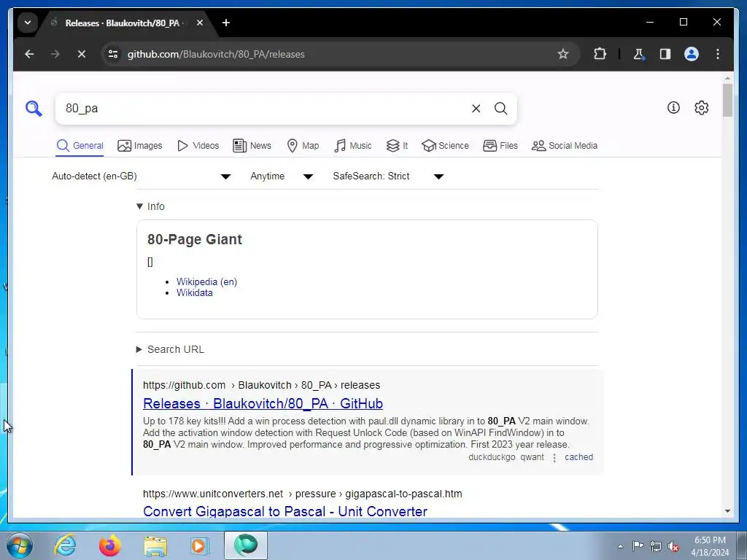This screenshot has height=560, width=747.
Task: Click the blue magnifier search logo
Action: (x=34, y=109)
